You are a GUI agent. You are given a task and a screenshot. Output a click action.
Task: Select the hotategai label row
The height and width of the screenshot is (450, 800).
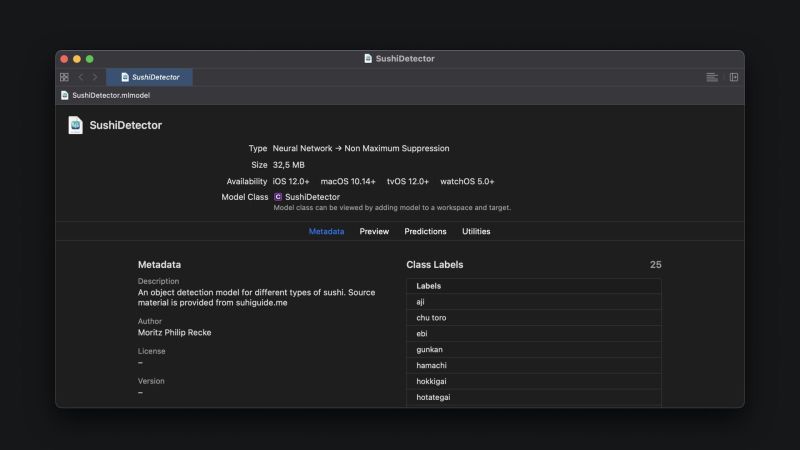(534, 397)
